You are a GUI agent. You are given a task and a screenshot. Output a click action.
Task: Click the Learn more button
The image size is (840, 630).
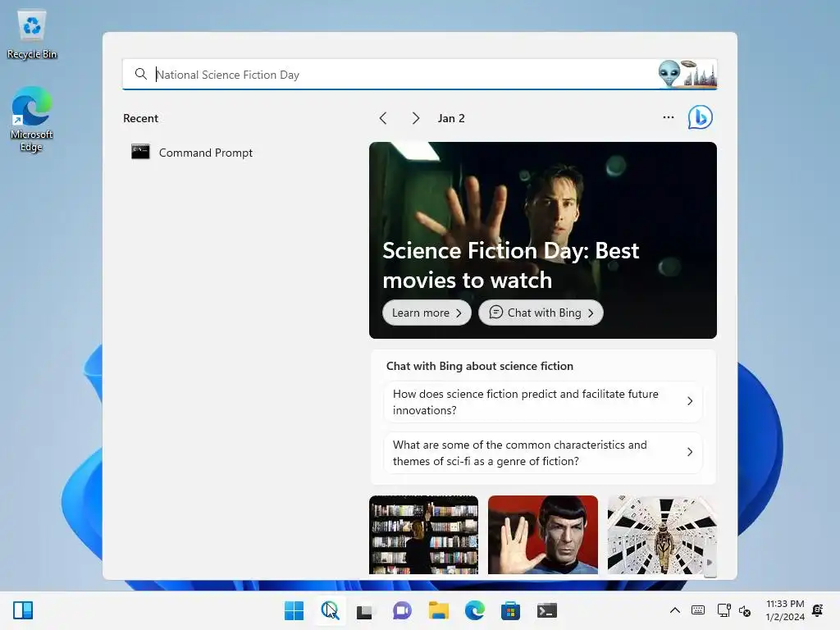click(x=427, y=313)
